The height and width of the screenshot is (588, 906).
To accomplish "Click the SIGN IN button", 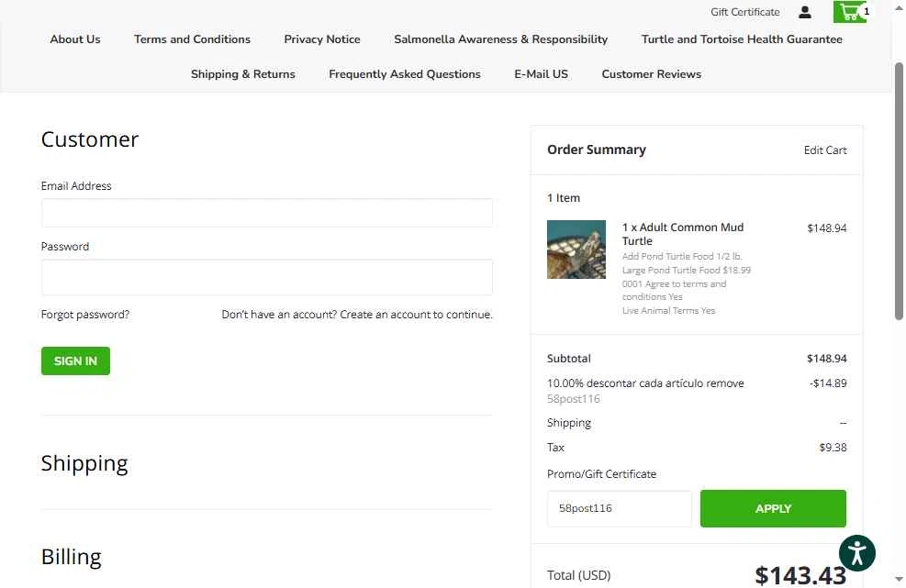I will coord(75,361).
